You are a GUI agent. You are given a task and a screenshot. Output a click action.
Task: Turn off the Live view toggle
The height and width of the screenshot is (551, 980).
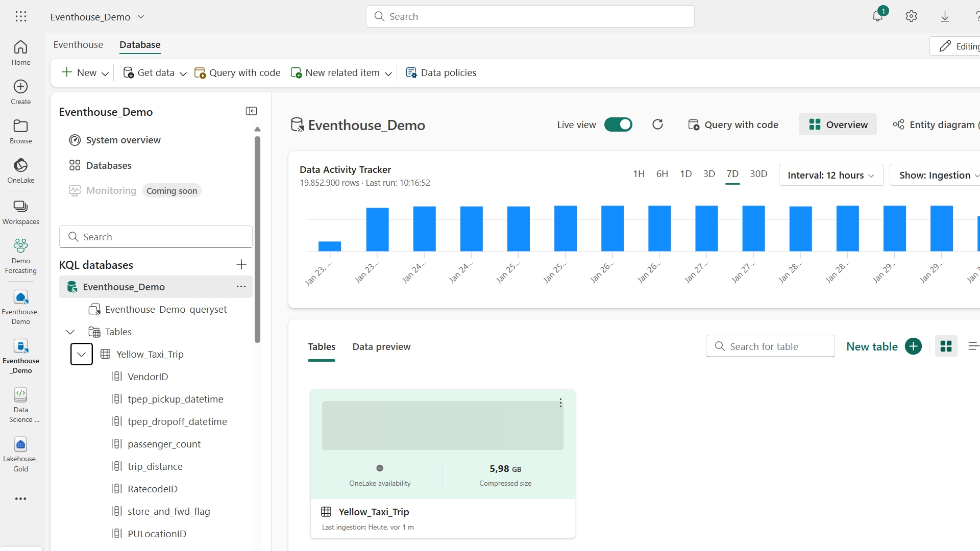pyautogui.click(x=618, y=124)
